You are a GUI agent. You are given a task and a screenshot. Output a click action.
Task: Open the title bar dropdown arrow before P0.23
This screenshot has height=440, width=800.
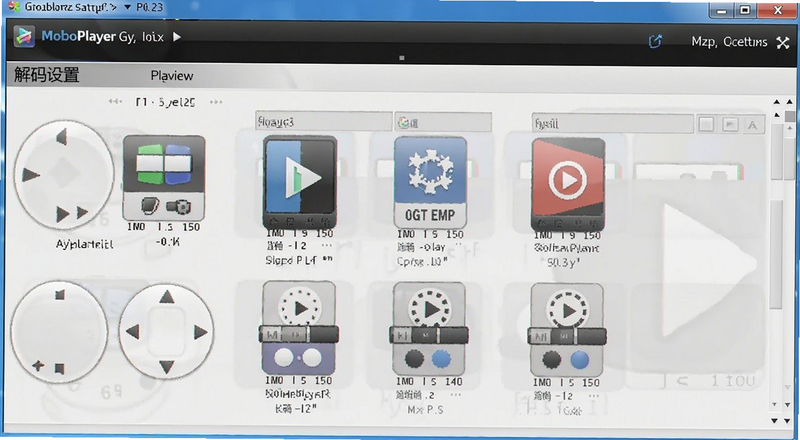(x=128, y=7)
